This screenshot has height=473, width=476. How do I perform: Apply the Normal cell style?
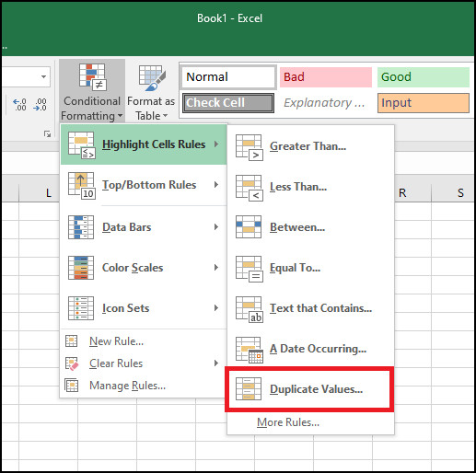coord(228,76)
